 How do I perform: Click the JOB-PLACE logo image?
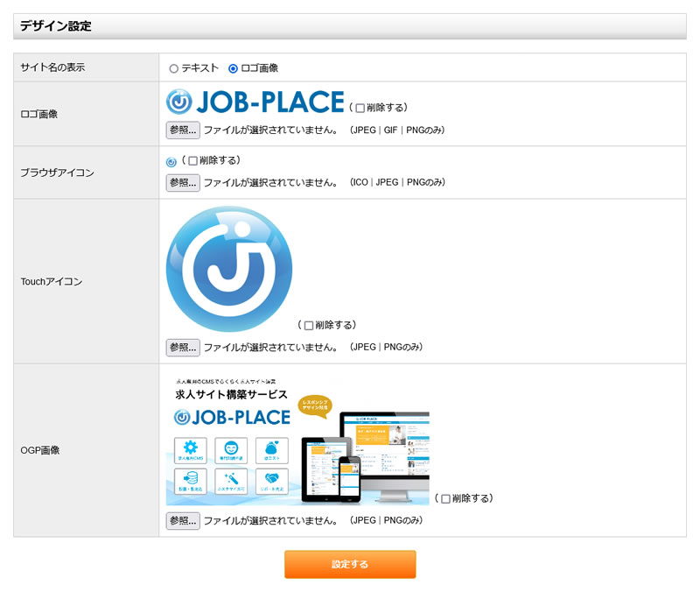click(x=255, y=103)
